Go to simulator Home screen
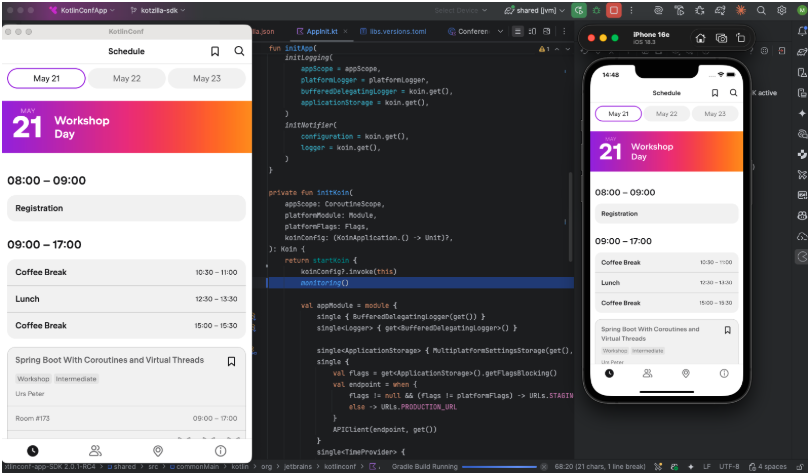Image resolution: width=808 pixels, height=473 pixels. tap(700, 38)
